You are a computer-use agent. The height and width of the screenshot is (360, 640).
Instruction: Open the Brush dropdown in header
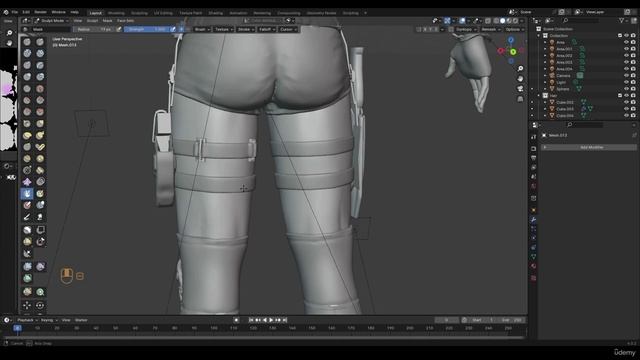click(202, 29)
